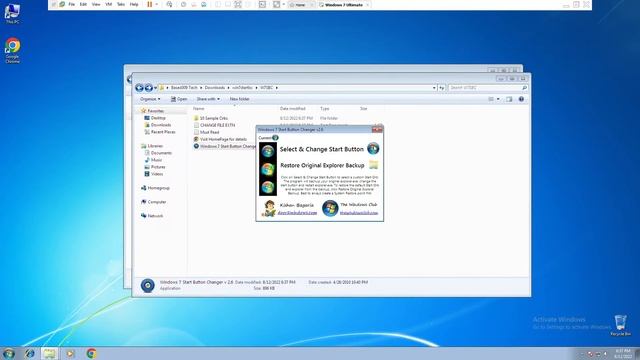Click the VMware pause (suspend) button
Image resolution: width=640 pixels, height=360 pixels.
150,4
